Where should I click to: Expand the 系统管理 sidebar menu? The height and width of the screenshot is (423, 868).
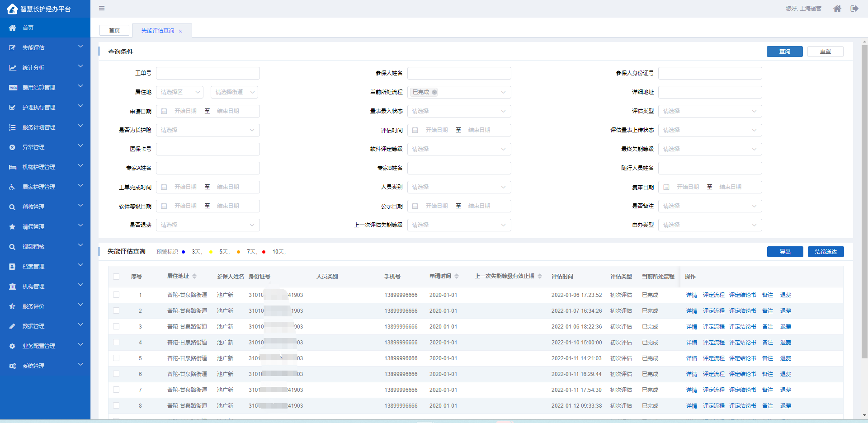point(45,366)
